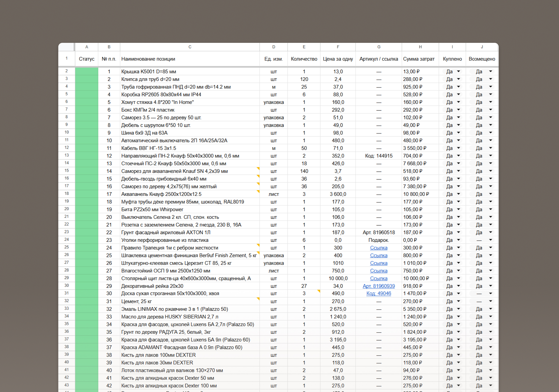Click the green status cell in row 2

(86, 72)
